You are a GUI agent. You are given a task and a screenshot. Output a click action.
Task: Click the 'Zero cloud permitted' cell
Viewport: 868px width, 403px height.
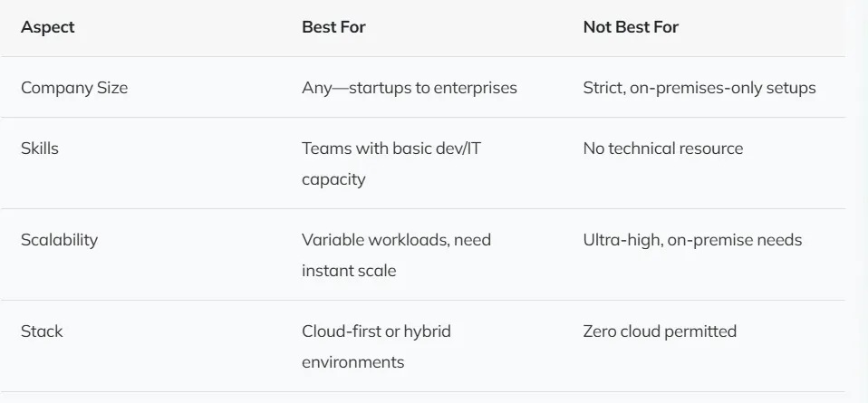pyautogui.click(x=660, y=331)
